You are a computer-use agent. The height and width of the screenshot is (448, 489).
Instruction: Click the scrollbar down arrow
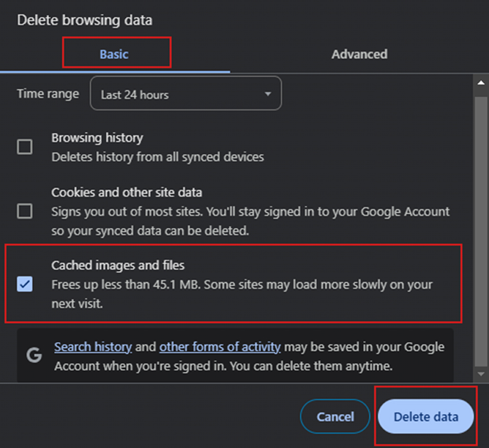481,374
